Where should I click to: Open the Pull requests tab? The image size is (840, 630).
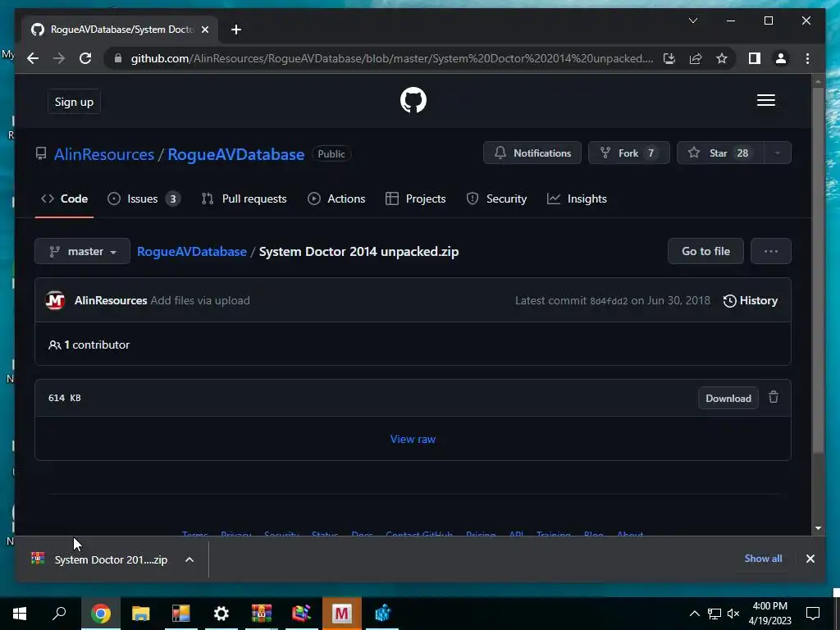(244, 199)
